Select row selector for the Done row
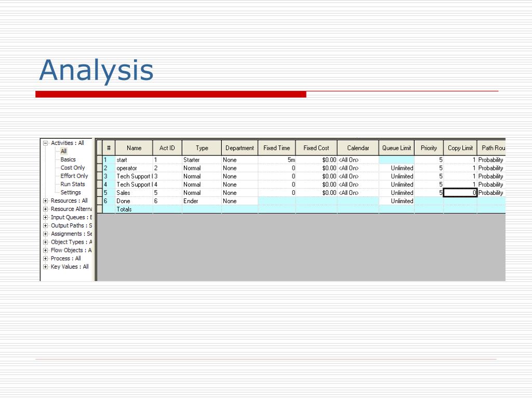This screenshot has height=399, width=532. point(100,201)
